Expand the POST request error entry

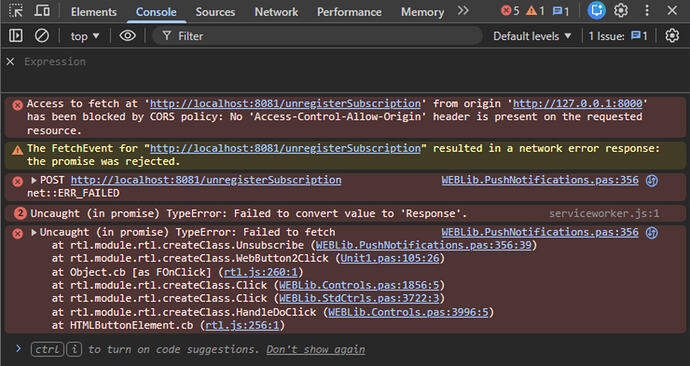[33, 180]
